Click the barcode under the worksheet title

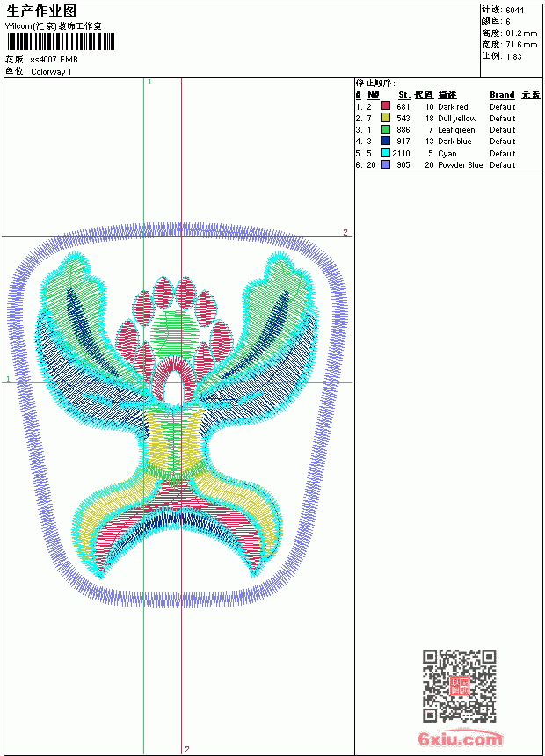pos(61,41)
